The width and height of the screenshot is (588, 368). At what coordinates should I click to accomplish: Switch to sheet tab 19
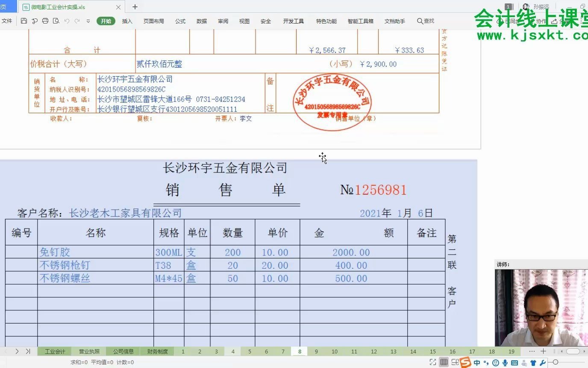point(512,351)
